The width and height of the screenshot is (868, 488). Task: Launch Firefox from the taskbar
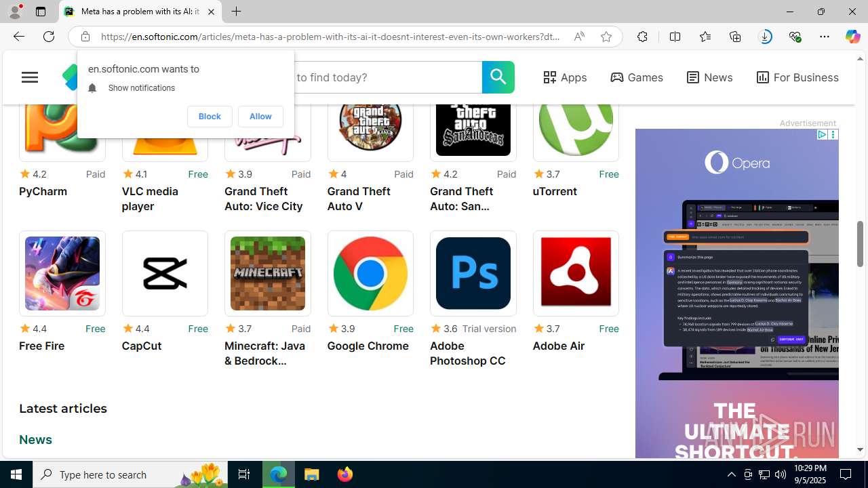point(345,474)
